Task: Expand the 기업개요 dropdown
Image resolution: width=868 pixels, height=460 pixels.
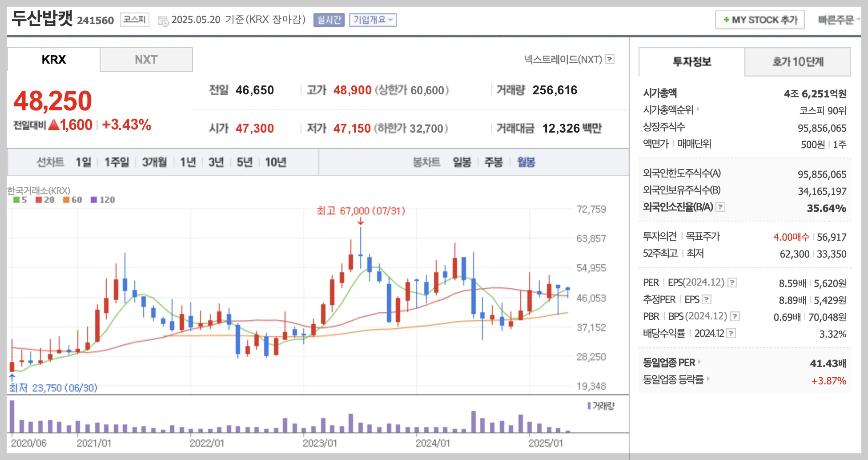Action: pyautogui.click(x=373, y=20)
